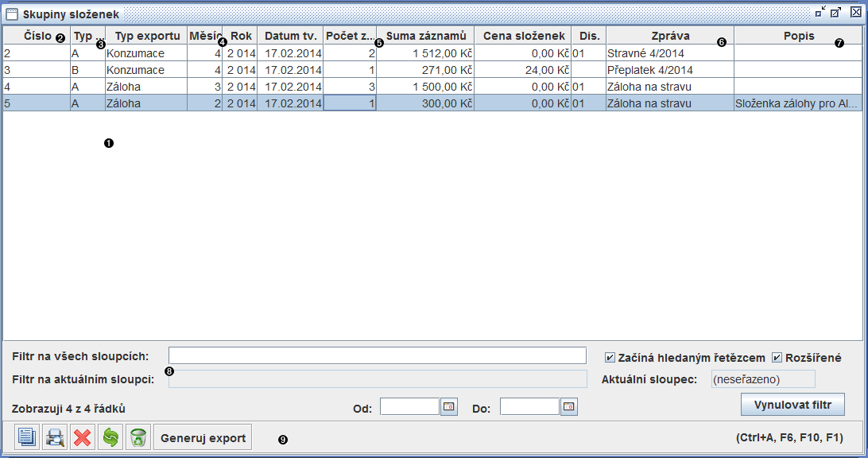Sort by the Zpráva column header
The height and width of the screenshot is (458, 868).
(669, 36)
